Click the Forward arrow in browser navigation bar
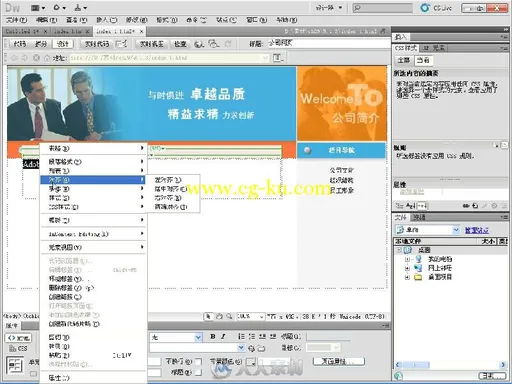This screenshot has height=384, width=512. click(25, 58)
